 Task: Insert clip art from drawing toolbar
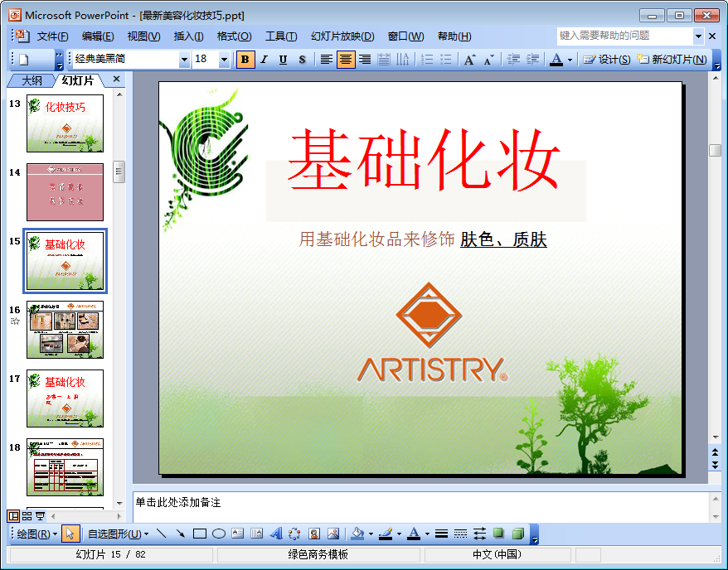pos(314,534)
